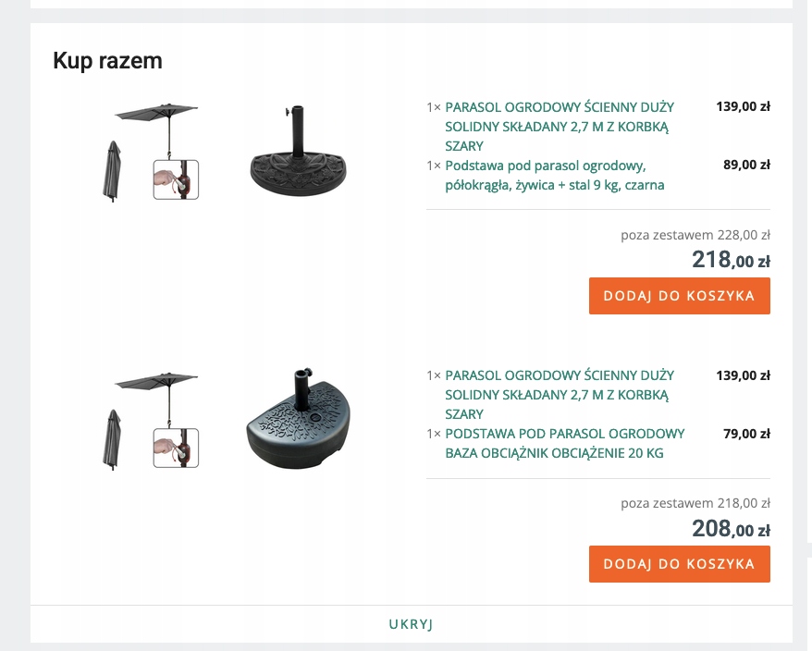
Task: Add the 208,00 zł bundle to cart
Action: click(680, 564)
